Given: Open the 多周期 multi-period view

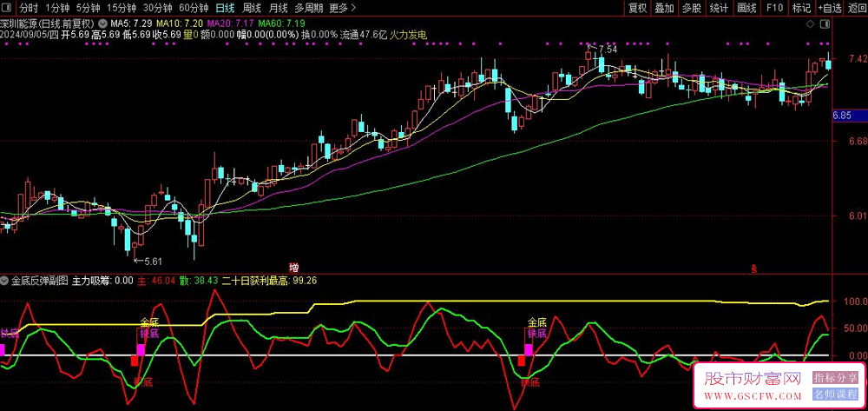Looking at the screenshot, I should click(308, 8).
